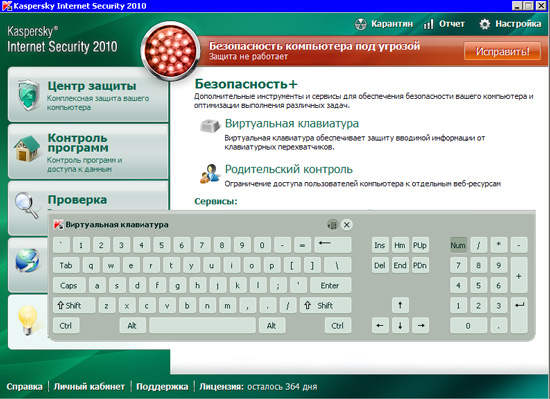Click the space bar on virtual keyboard

click(x=202, y=326)
